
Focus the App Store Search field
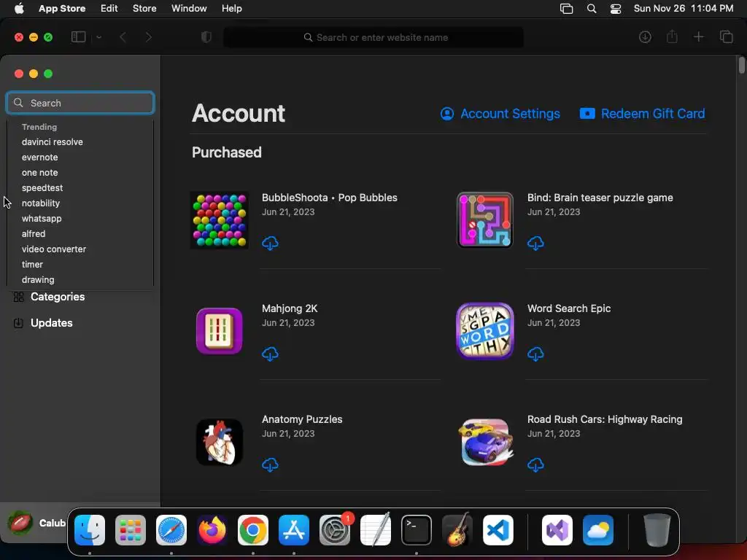80,103
